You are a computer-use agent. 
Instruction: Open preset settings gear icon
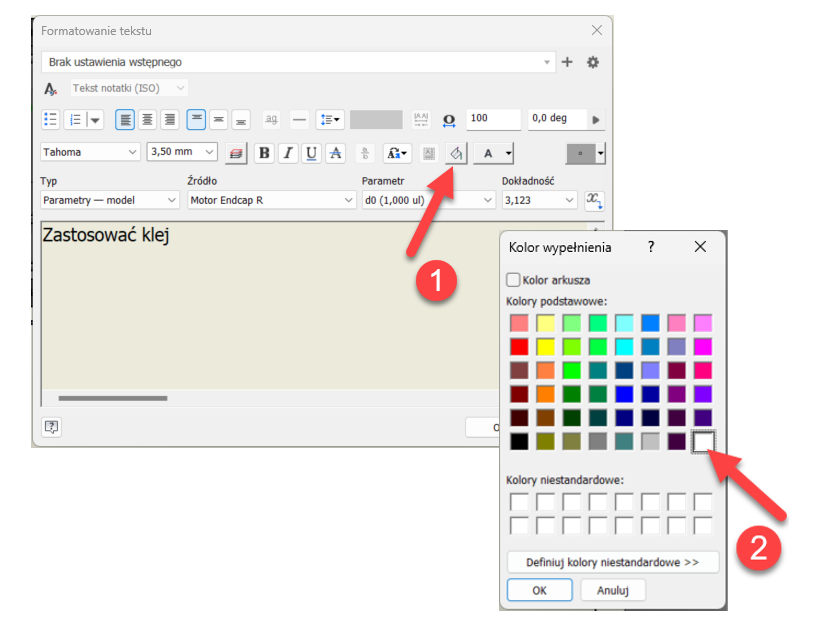[593, 62]
